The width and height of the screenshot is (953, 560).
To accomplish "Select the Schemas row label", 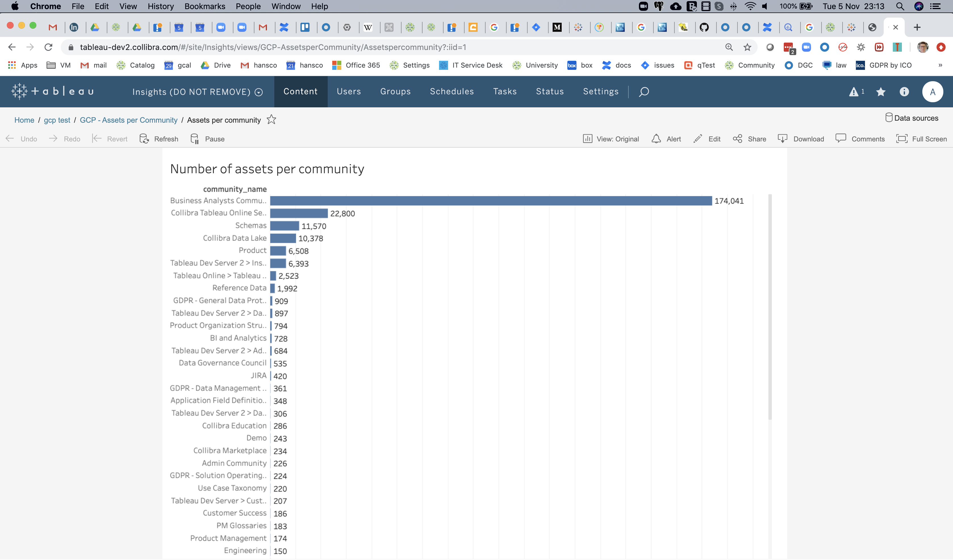I will coord(251,225).
